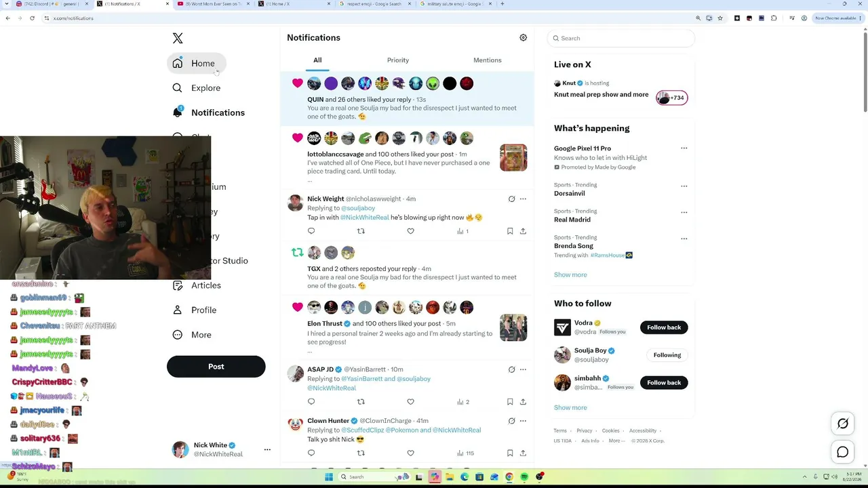This screenshot has width=868, height=488.
Task: Like Clown Hunter's post
Action: pyautogui.click(x=410, y=453)
